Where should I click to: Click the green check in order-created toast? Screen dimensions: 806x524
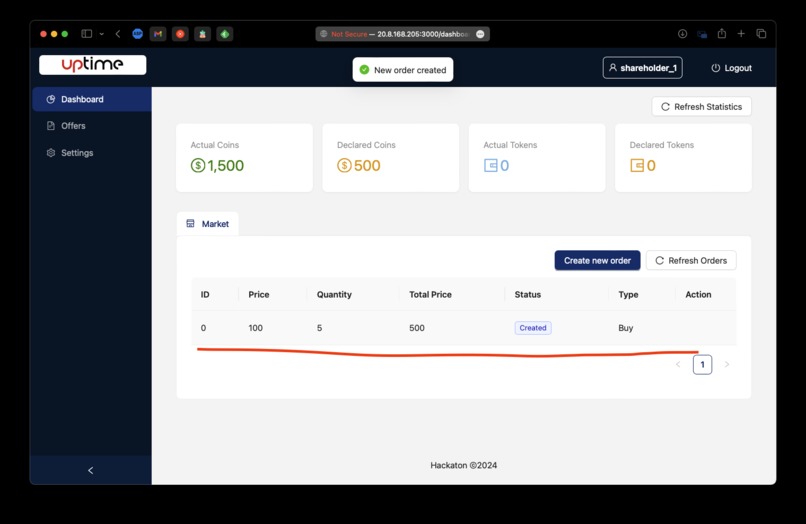[x=364, y=70]
